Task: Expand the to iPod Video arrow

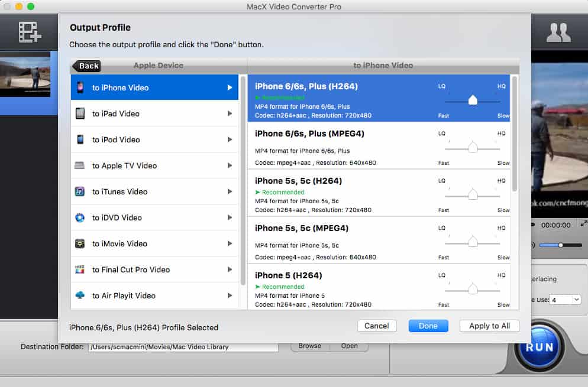Action: click(x=230, y=139)
